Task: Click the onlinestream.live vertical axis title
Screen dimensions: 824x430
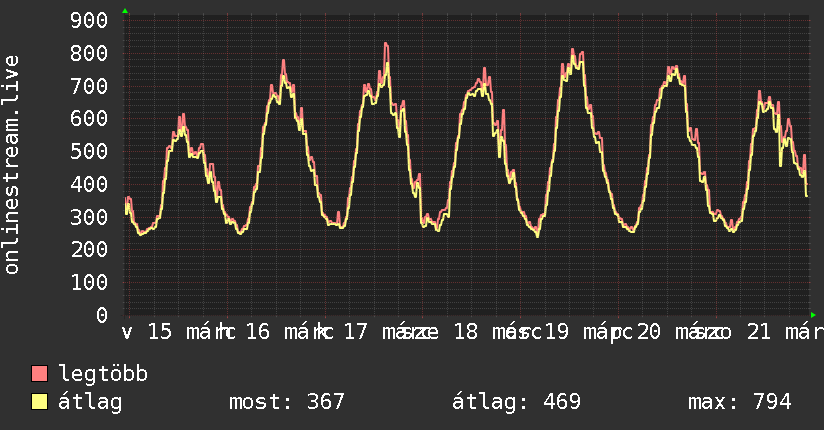Action: (12, 165)
